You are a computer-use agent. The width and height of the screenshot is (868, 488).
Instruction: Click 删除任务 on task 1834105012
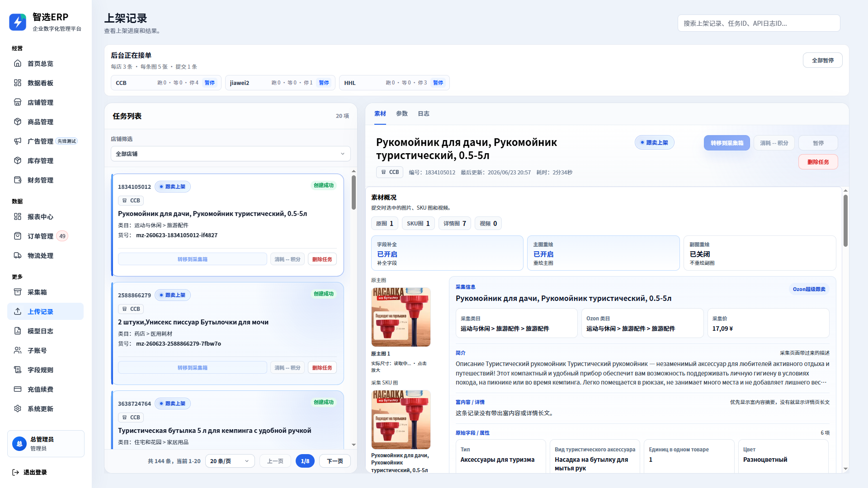point(322,259)
